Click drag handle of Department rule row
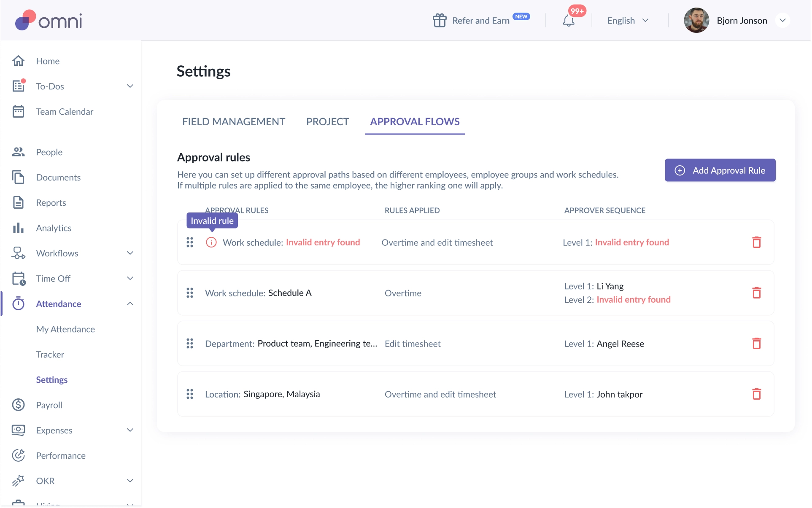The width and height of the screenshot is (812, 508). [190, 344]
